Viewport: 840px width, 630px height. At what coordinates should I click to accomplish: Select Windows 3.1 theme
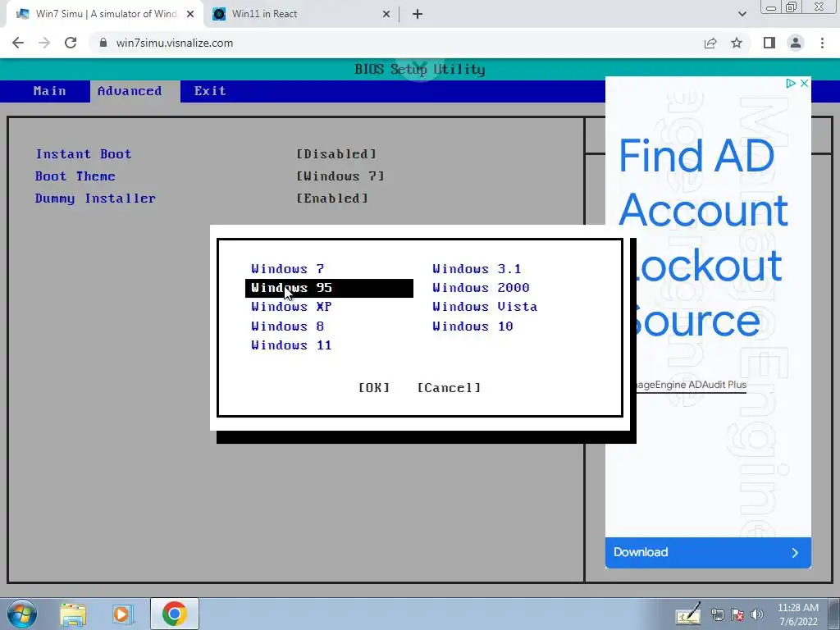[x=477, y=269]
